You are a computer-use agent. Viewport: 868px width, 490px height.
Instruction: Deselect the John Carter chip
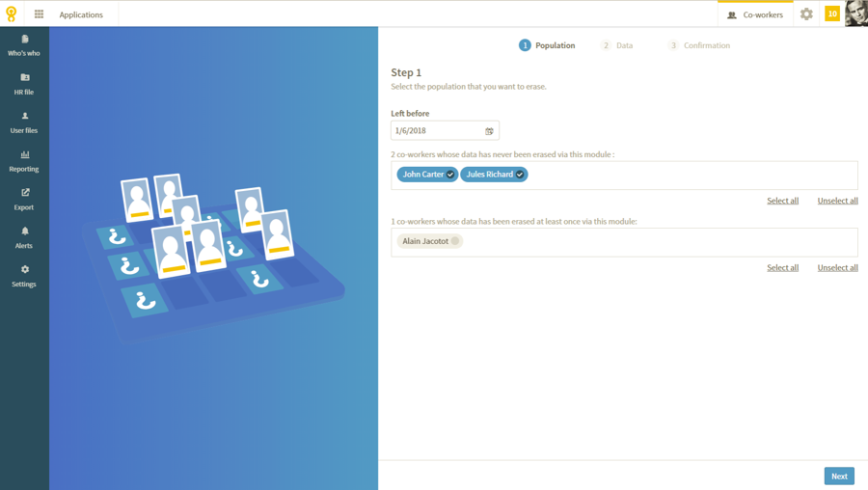(x=427, y=175)
